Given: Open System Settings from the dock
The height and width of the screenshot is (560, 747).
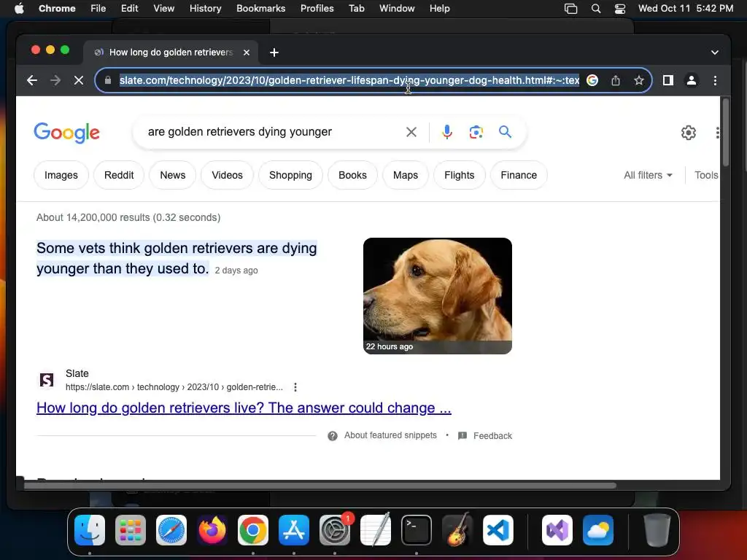Looking at the screenshot, I should click(x=335, y=530).
